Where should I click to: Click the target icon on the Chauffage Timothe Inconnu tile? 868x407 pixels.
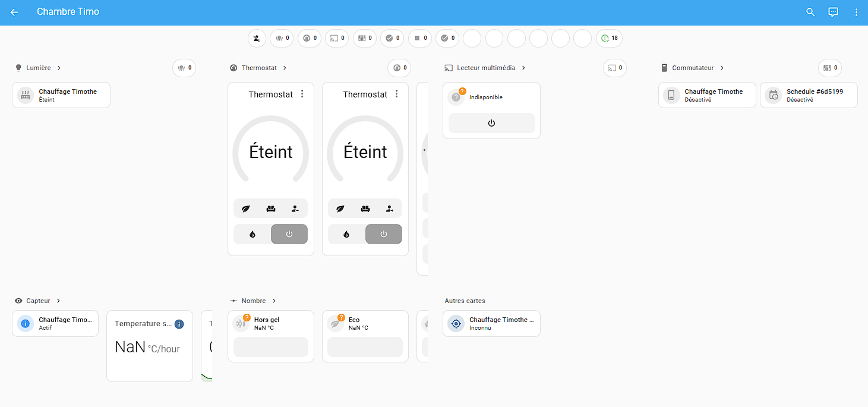point(456,323)
